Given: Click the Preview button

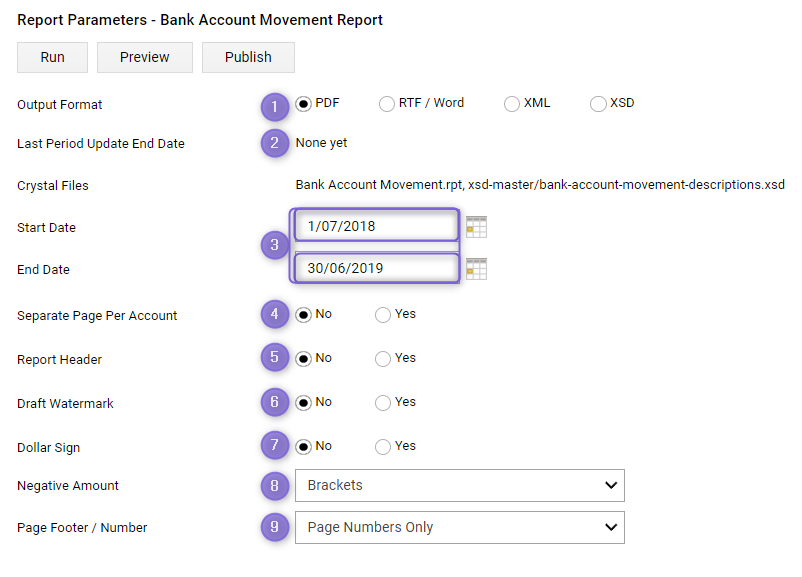Looking at the screenshot, I should (145, 57).
